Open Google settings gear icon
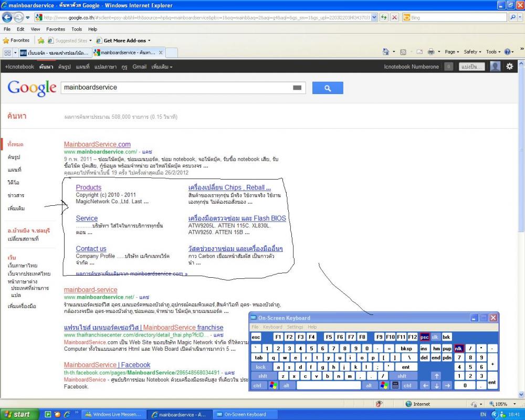 pyautogui.click(x=510, y=66)
